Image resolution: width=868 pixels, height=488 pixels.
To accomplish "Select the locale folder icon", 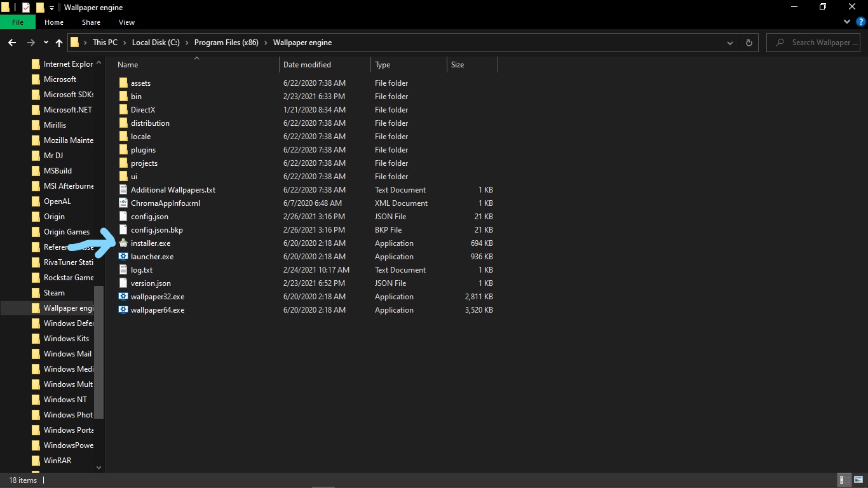I will coord(123,137).
